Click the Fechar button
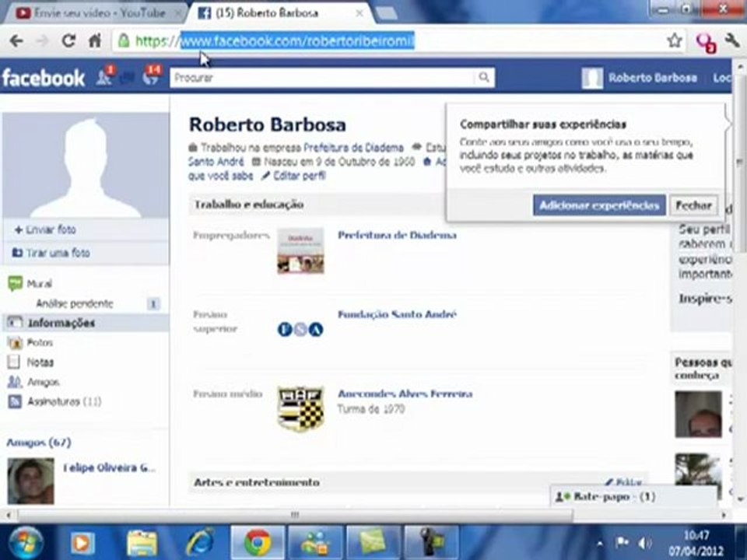 coord(693,205)
